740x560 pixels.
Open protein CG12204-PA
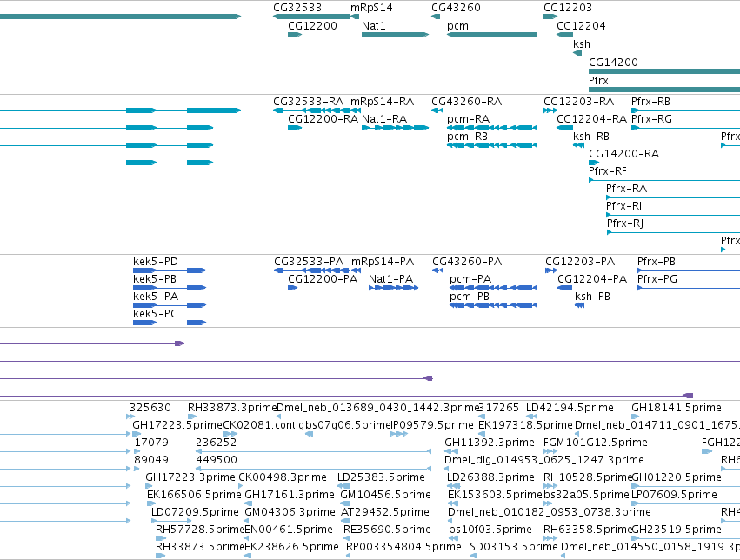coord(592,279)
